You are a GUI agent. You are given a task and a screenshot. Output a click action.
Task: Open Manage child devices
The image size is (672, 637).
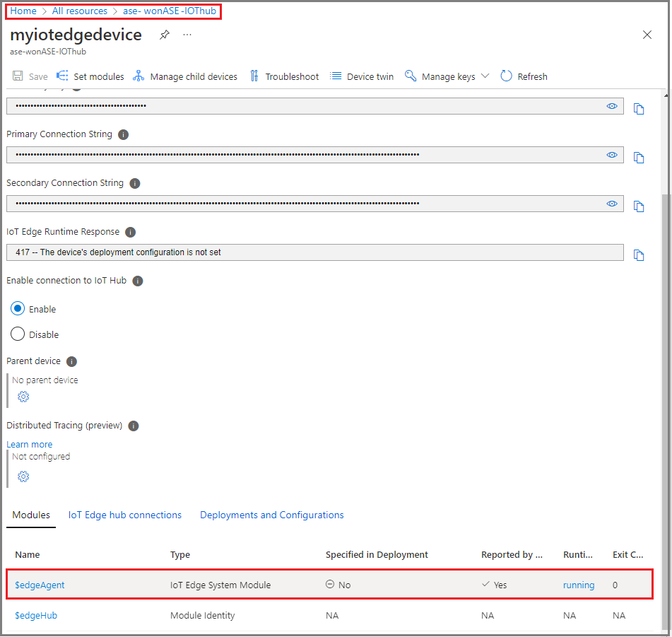(185, 76)
